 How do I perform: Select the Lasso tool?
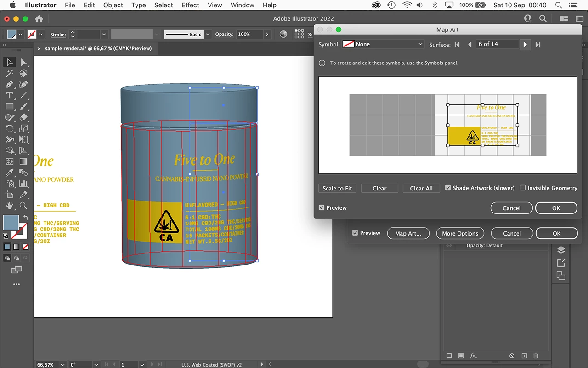click(x=23, y=73)
